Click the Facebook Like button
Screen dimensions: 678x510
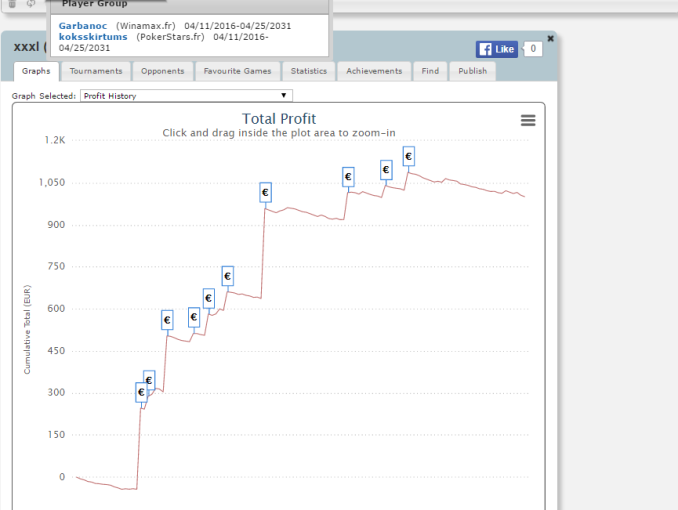496,49
